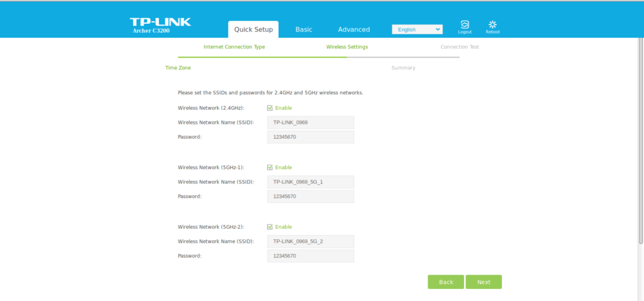Image resolution: width=644 pixels, height=301 pixels.
Task: Focus the 2.4GHz password field
Action: click(x=310, y=137)
